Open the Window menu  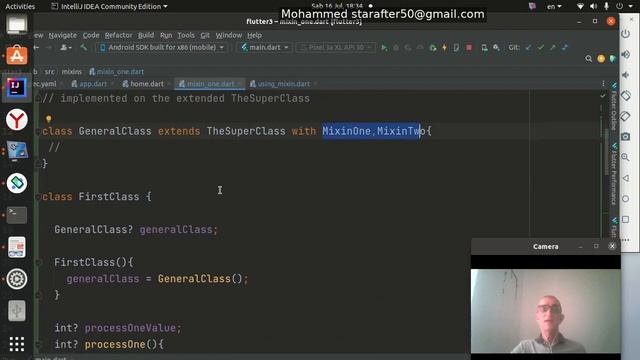click(229, 35)
